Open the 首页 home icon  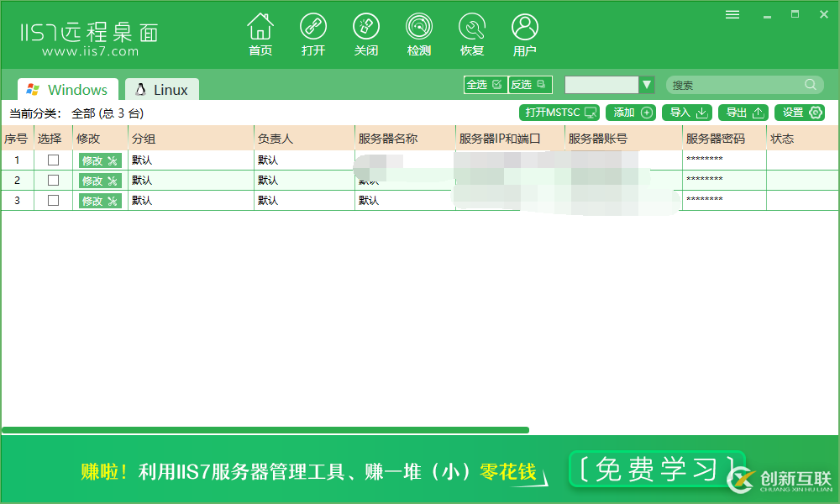[x=260, y=29]
